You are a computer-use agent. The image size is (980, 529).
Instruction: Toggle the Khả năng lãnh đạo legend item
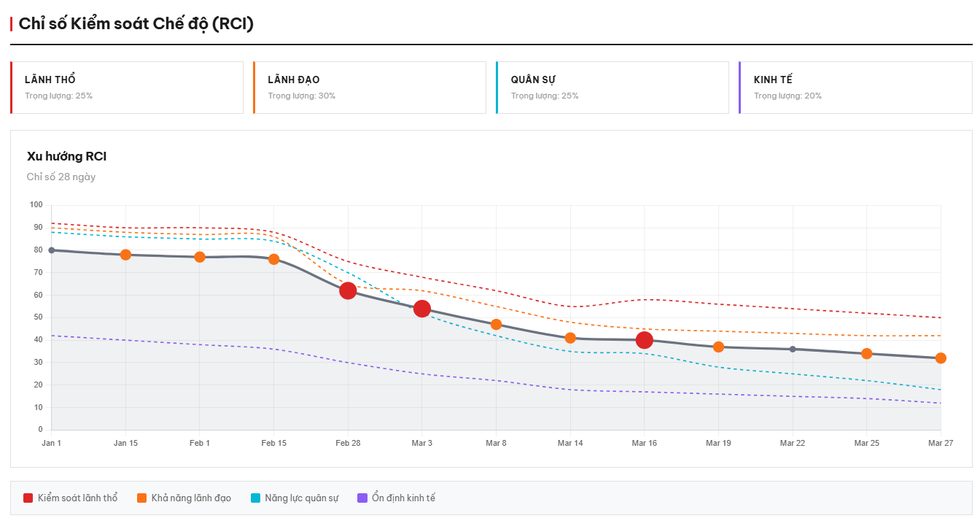pos(184,498)
